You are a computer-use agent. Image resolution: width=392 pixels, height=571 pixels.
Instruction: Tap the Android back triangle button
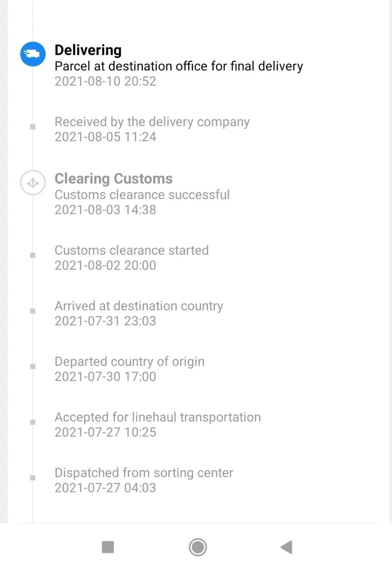pos(286,547)
